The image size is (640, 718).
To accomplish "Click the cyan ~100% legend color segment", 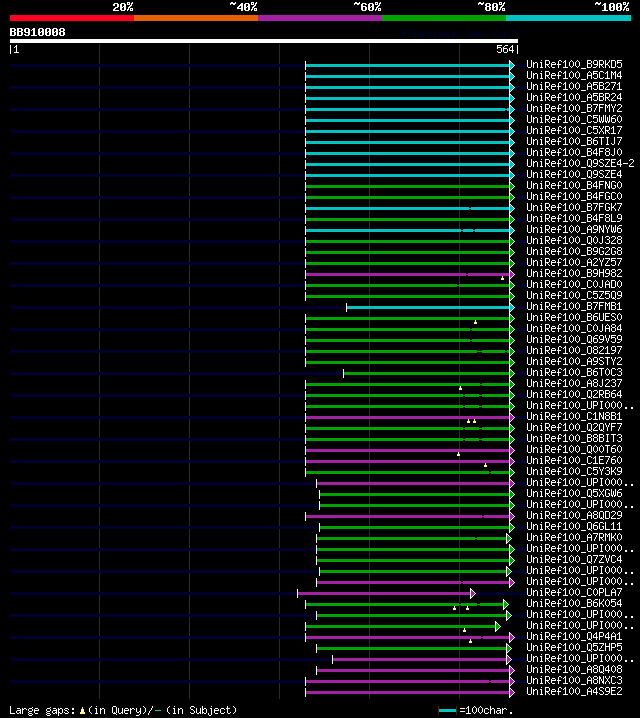I will coord(569,18).
